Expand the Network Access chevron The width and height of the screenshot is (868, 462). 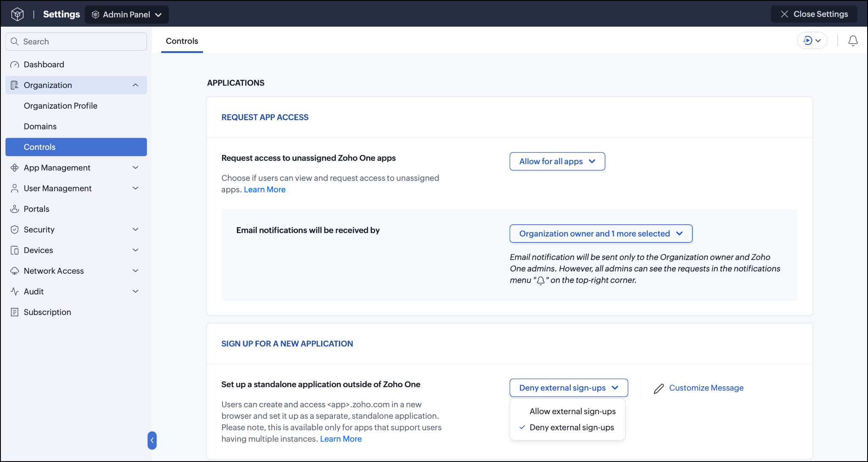coord(135,271)
